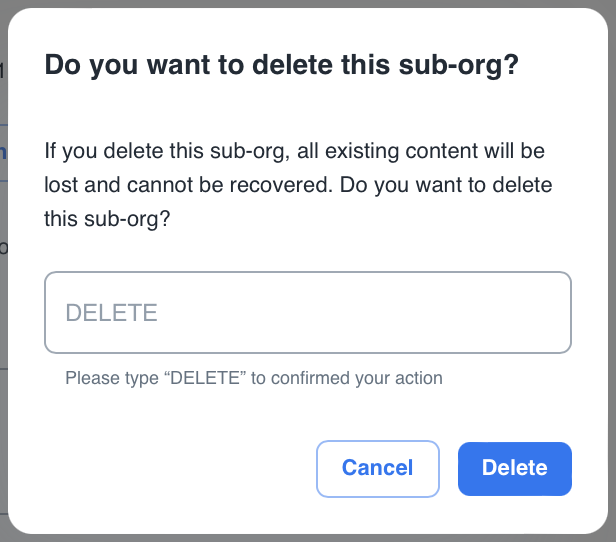Click the "DELETE" placeholder text in the field
Image resolution: width=616 pixels, height=542 pixels.
[111, 313]
